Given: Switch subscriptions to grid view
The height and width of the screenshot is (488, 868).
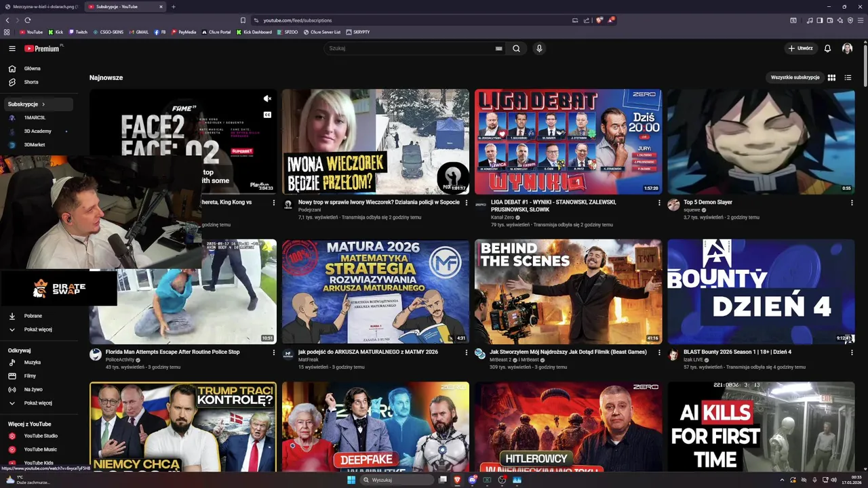Looking at the screenshot, I should (x=831, y=77).
